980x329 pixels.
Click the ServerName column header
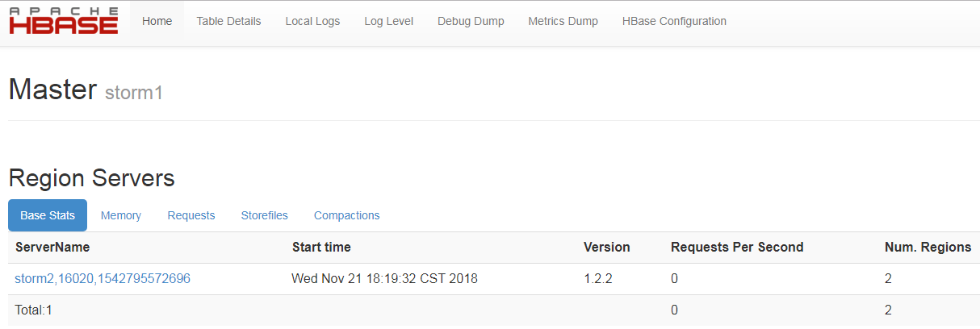pos(52,248)
